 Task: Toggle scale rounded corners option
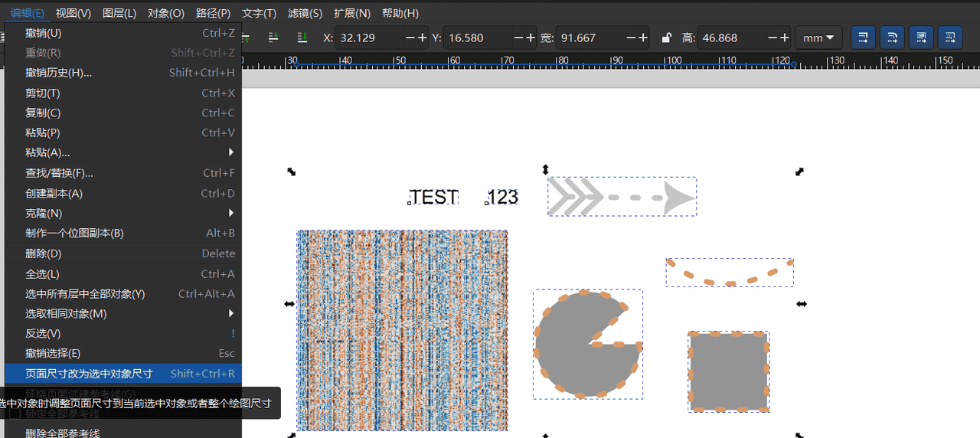click(x=892, y=38)
